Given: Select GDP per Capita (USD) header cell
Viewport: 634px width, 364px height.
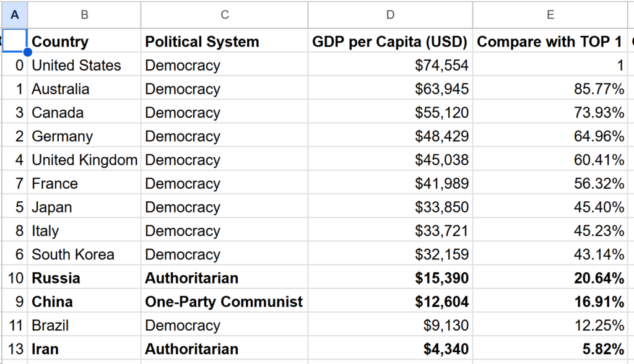Looking at the screenshot, I should click(390, 42).
